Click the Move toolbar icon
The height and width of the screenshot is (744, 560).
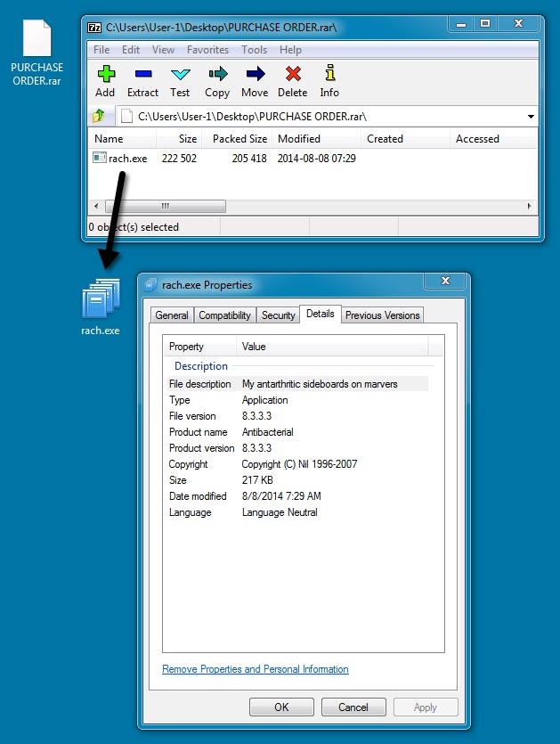pyautogui.click(x=255, y=76)
